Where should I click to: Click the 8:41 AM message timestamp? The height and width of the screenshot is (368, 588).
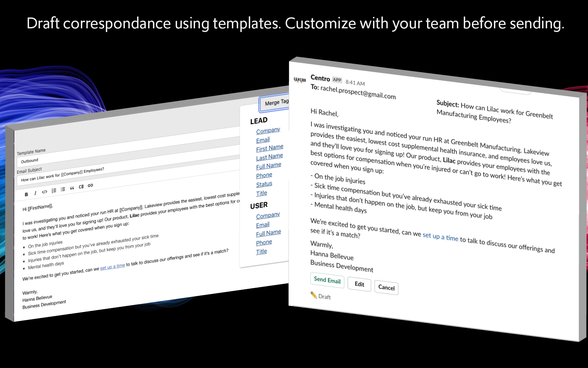pyautogui.click(x=355, y=83)
